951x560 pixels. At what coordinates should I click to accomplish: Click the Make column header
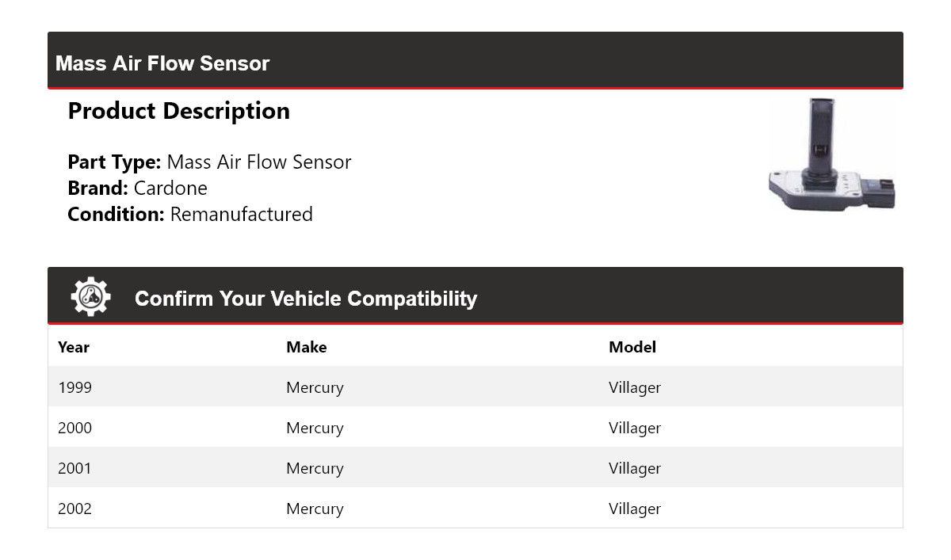(306, 347)
